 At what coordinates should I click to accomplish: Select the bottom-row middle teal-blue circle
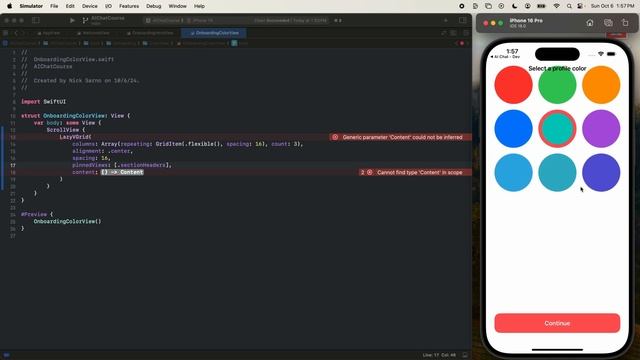pyautogui.click(x=557, y=172)
